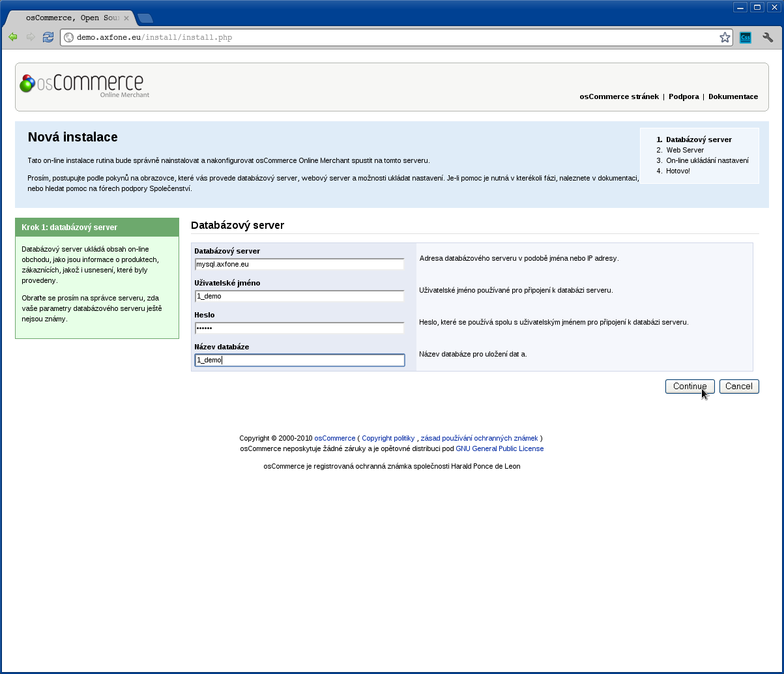Click the browser back arrow button
The image size is (784, 674).
[x=13, y=37]
